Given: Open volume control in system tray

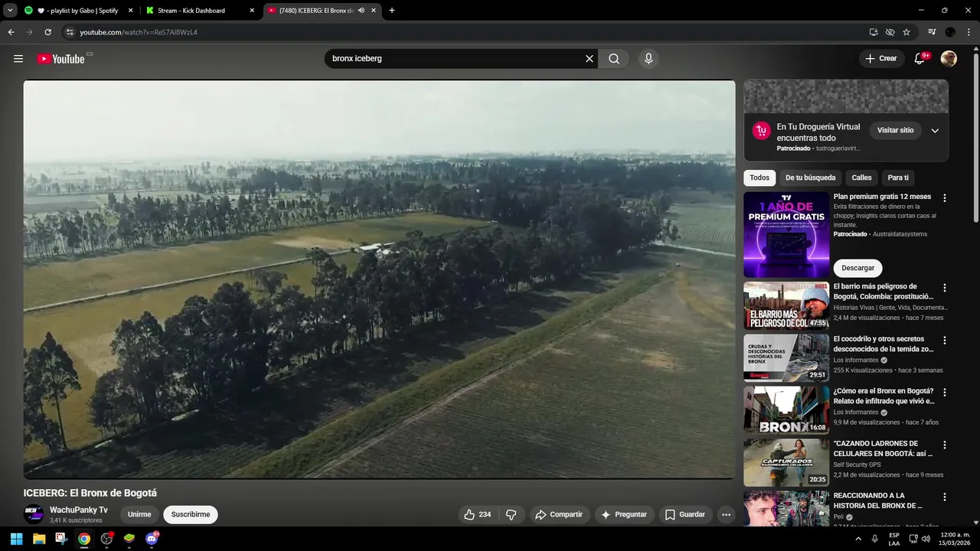Looking at the screenshot, I should [925, 539].
